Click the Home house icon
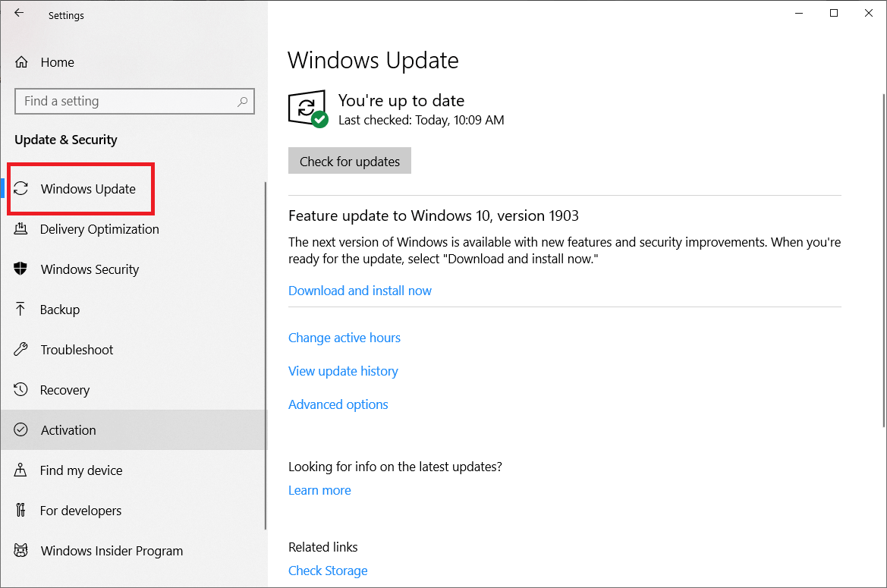 tap(21, 62)
